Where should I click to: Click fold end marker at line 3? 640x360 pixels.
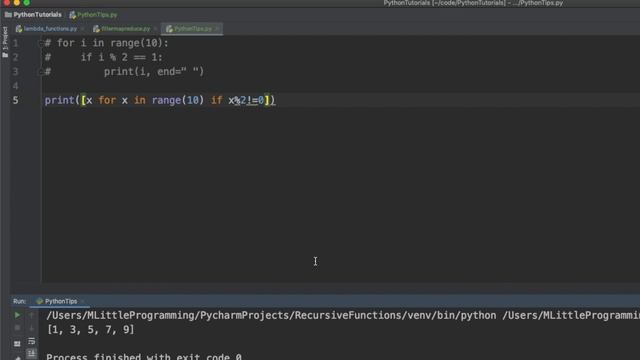[x=40, y=72]
